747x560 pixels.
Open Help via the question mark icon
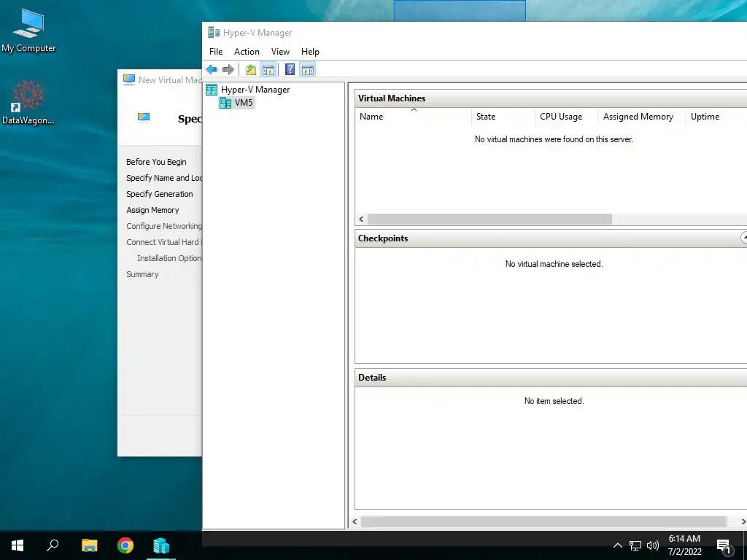point(290,70)
